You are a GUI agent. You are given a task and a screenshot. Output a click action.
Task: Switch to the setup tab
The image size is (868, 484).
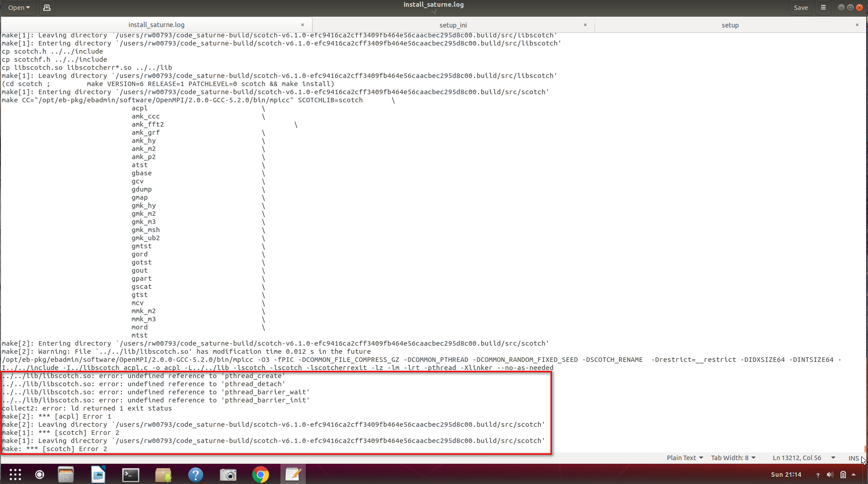click(730, 25)
